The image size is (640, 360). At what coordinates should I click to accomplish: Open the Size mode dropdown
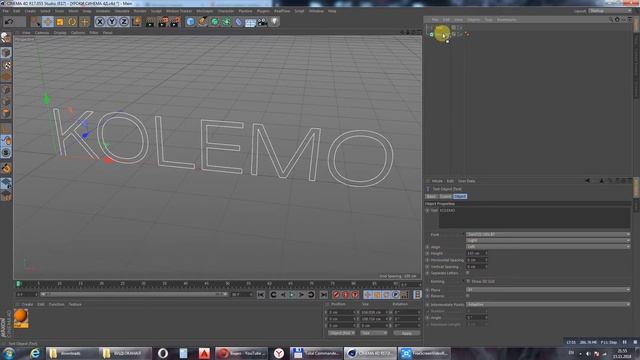click(x=373, y=333)
